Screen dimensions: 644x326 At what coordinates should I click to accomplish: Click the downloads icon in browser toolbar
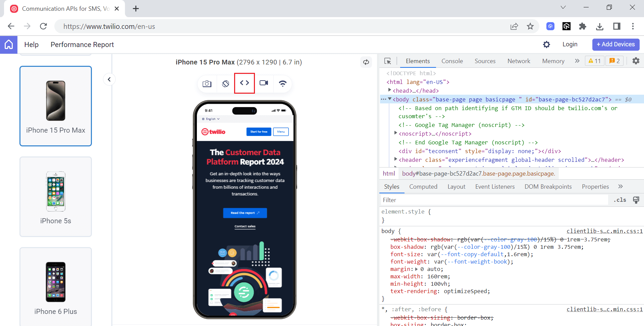(x=600, y=26)
